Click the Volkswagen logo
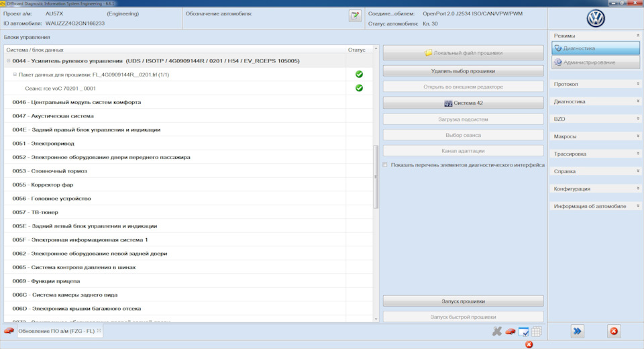Screen dimensions: 644x349 coord(596,19)
